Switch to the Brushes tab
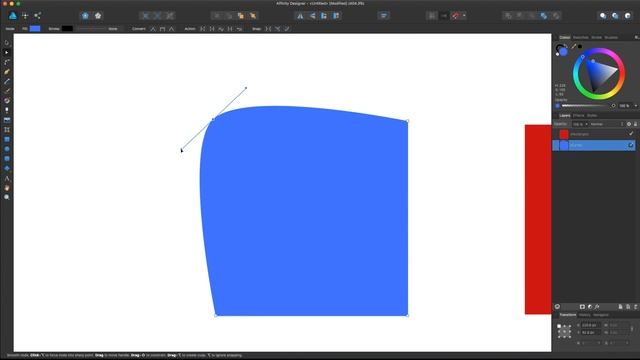This screenshot has height=360, width=640. [611, 38]
